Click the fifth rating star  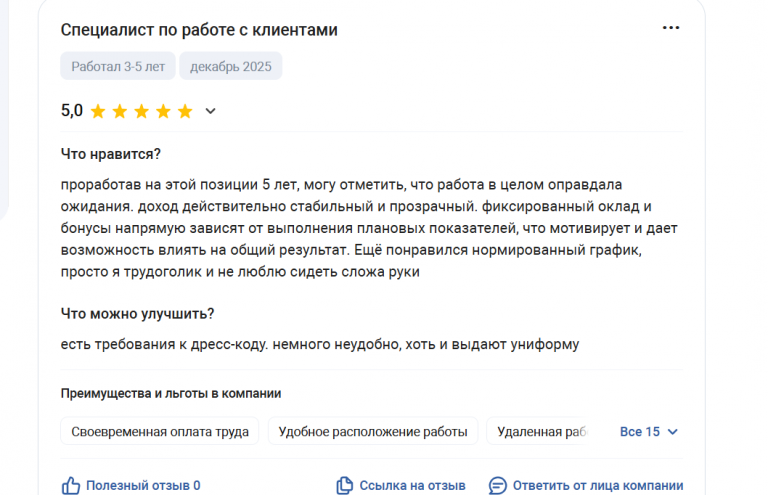point(185,111)
